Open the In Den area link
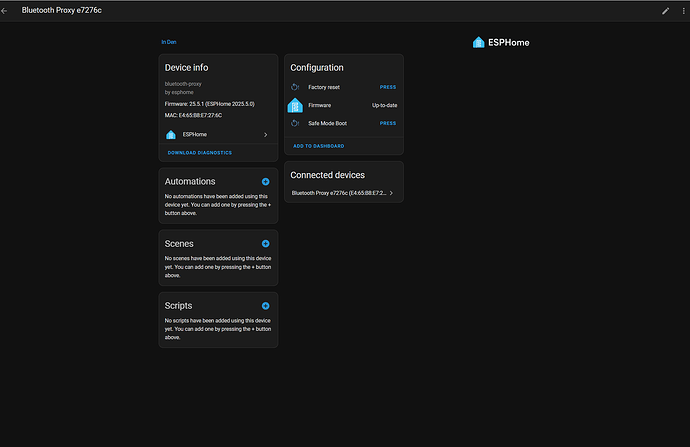 click(x=169, y=42)
